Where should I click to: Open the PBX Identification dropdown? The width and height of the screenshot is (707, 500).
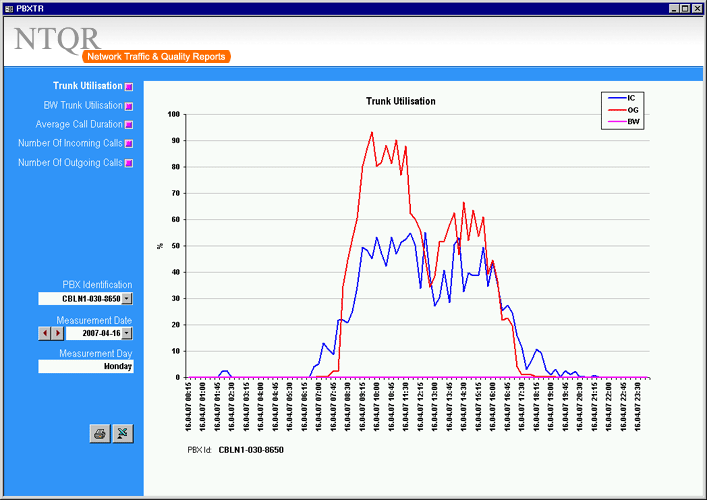(127, 298)
